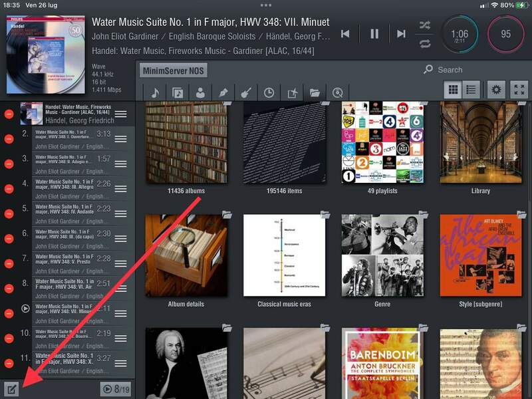Skip to the next track
Image resolution: width=532 pixels, height=399 pixels.
(x=401, y=34)
